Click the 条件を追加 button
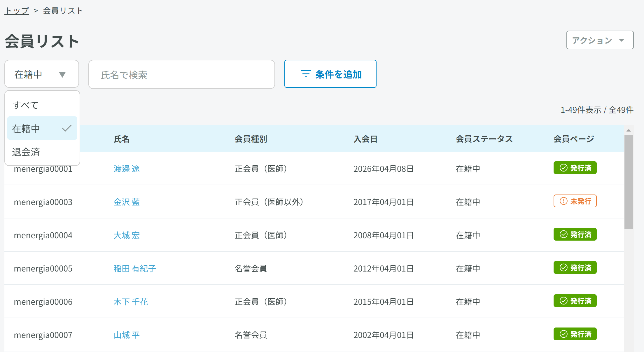Screen dimensions: 644x352 pyautogui.click(x=330, y=74)
